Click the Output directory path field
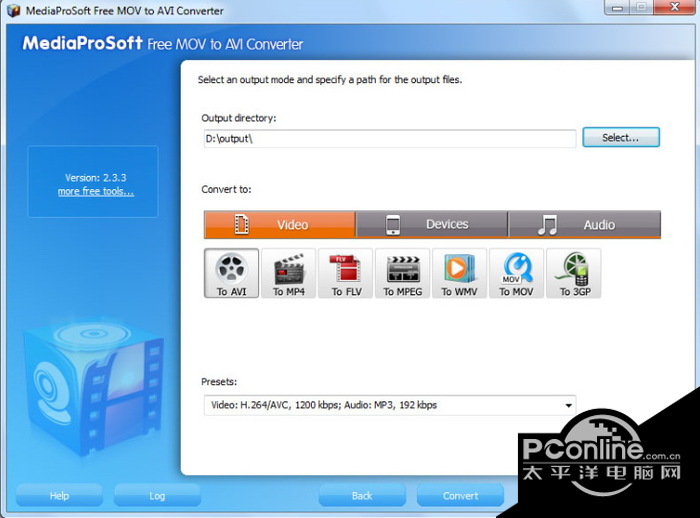700x518 pixels. click(x=390, y=139)
